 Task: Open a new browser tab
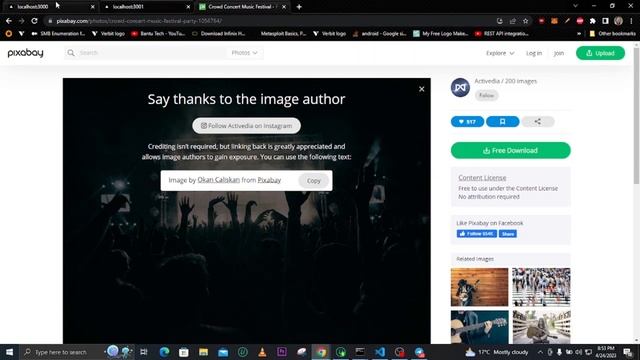(299, 7)
